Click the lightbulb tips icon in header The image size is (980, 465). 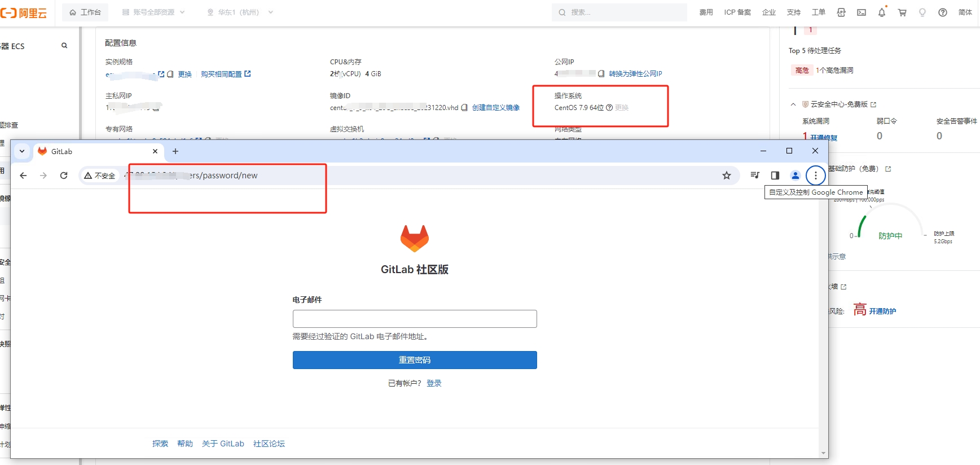922,12
